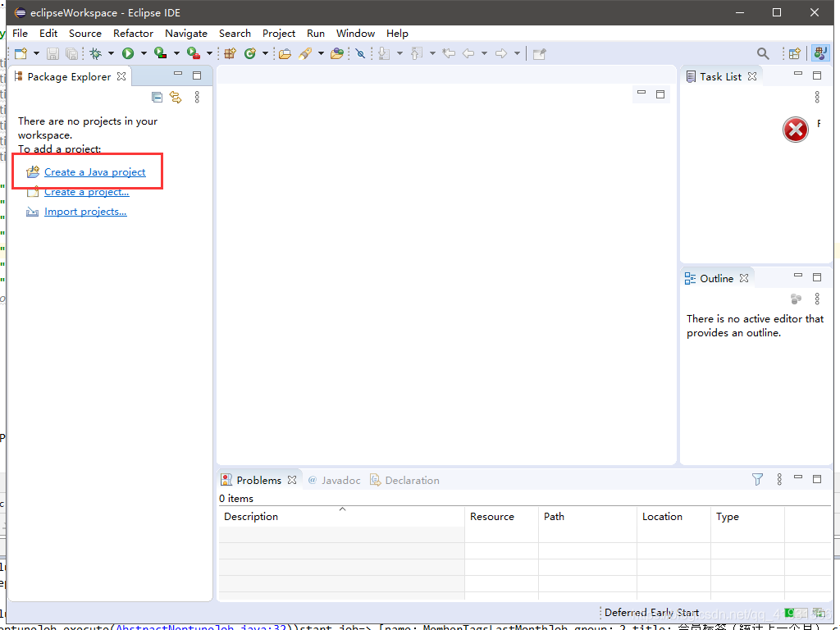This screenshot has height=630, width=840.
Task: Click the Create a Java project link
Action: point(95,172)
